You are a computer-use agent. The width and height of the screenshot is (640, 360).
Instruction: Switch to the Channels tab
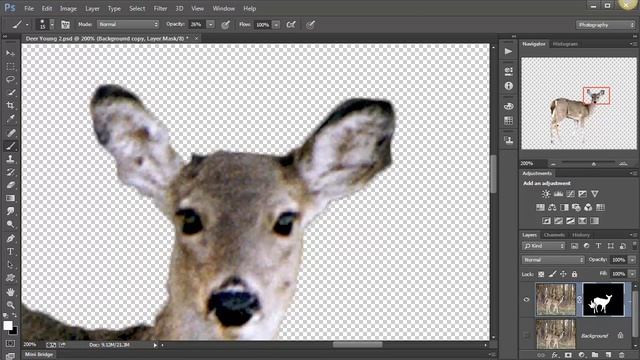554,235
